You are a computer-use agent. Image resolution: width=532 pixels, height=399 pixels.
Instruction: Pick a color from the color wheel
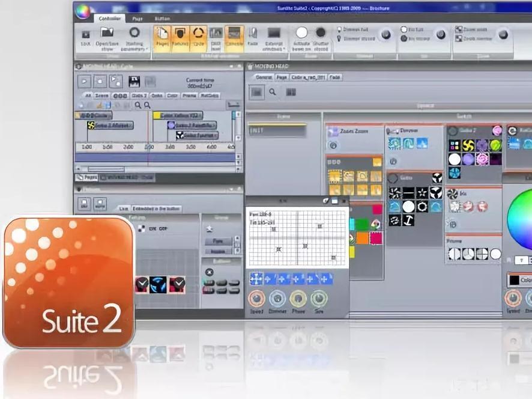click(520, 219)
